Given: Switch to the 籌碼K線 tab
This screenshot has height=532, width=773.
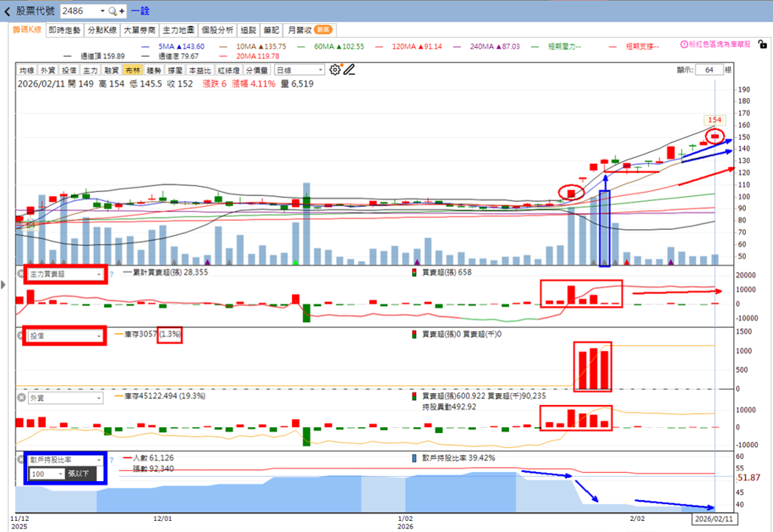Looking at the screenshot, I should (27, 30).
